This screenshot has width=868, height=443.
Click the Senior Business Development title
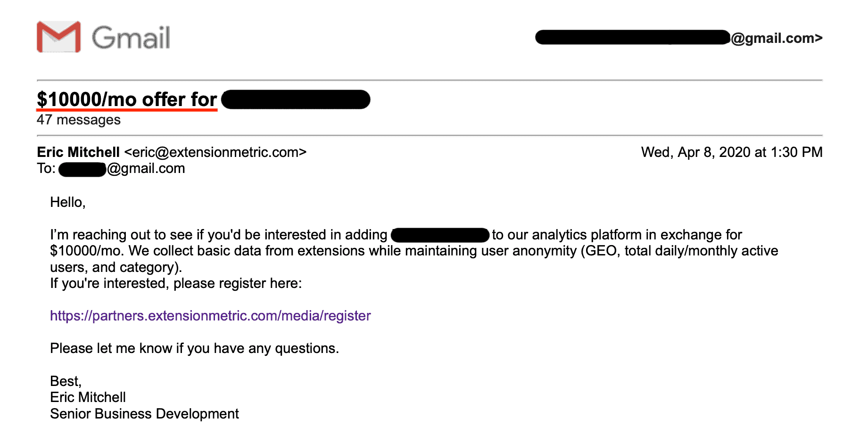click(144, 414)
